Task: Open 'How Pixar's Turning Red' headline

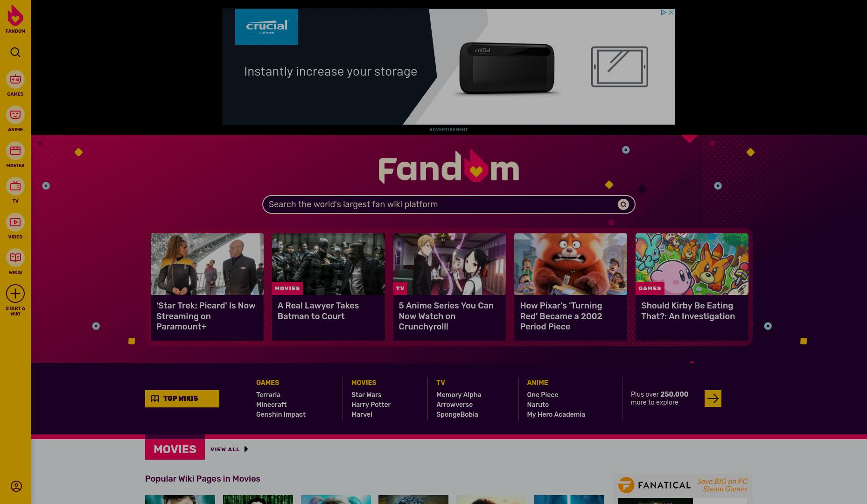Action: 561,316
